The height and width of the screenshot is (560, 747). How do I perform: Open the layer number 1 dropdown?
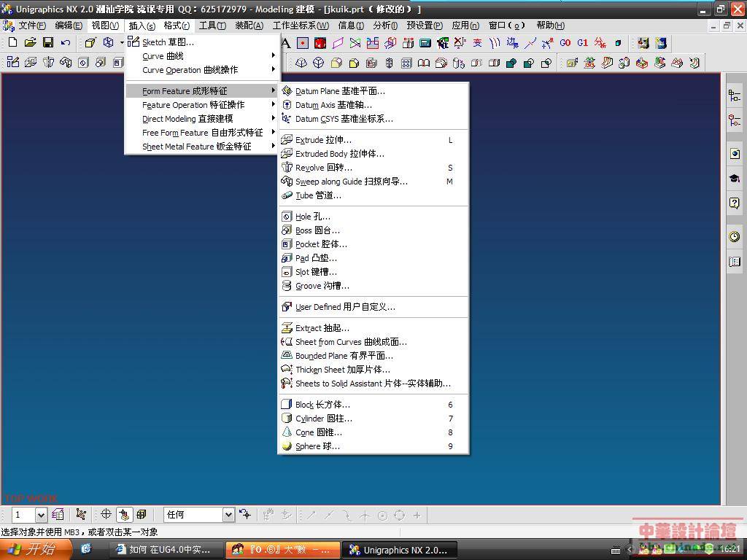coord(41,515)
